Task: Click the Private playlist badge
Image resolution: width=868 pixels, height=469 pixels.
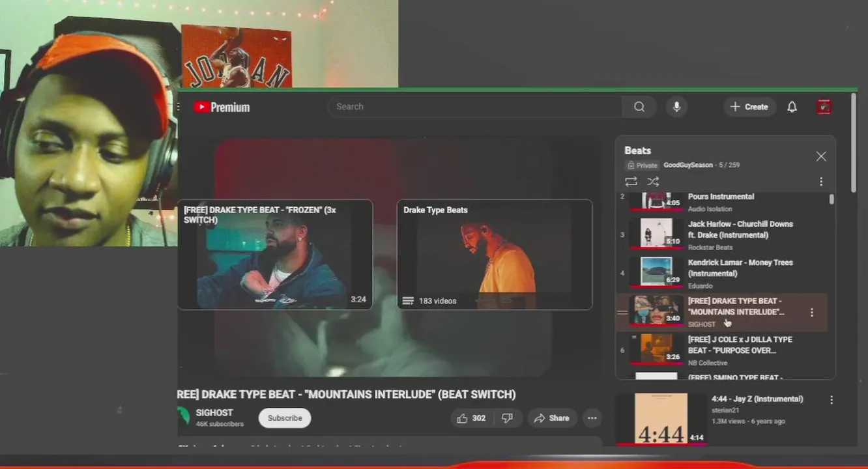Action: pos(643,165)
